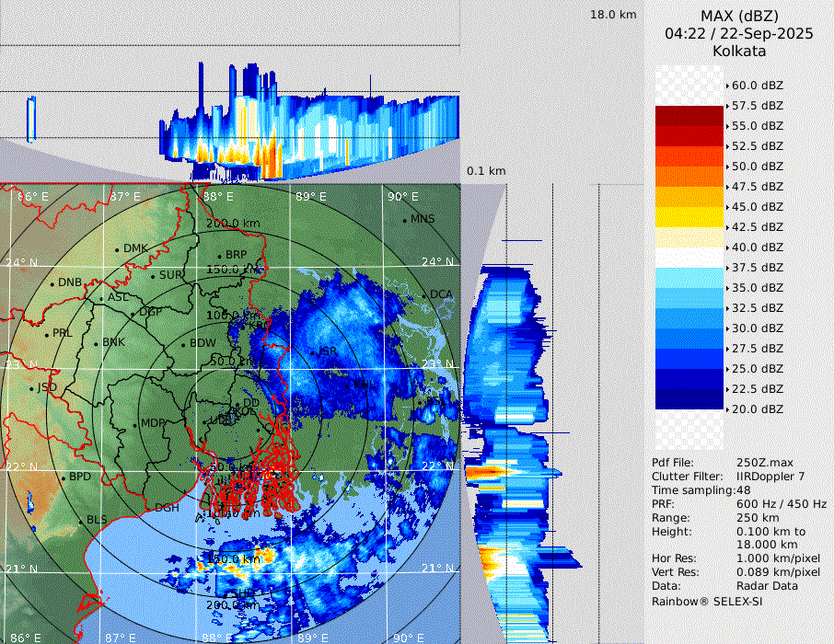Click the white swatch between 40.0 and 37.5 dBZ
Screen dimensions: 834x644
pyautogui.click(x=689, y=258)
